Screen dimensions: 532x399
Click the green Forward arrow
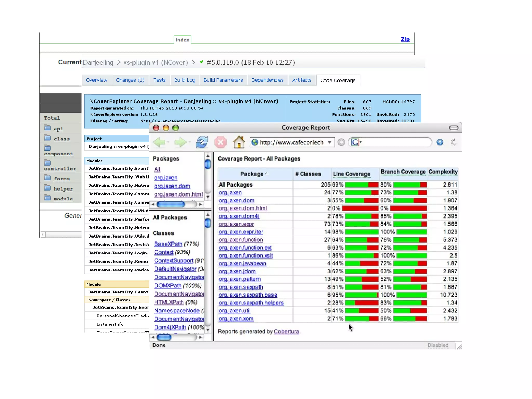click(180, 142)
